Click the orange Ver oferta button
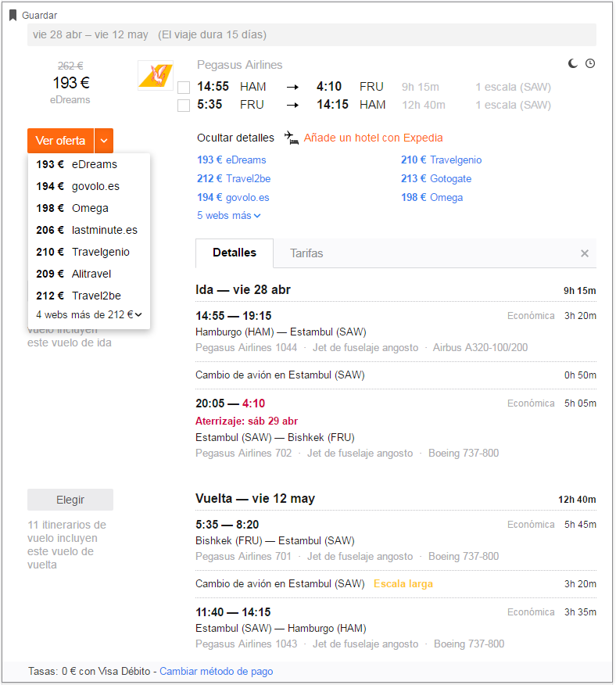616x685 pixels. click(x=61, y=141)
